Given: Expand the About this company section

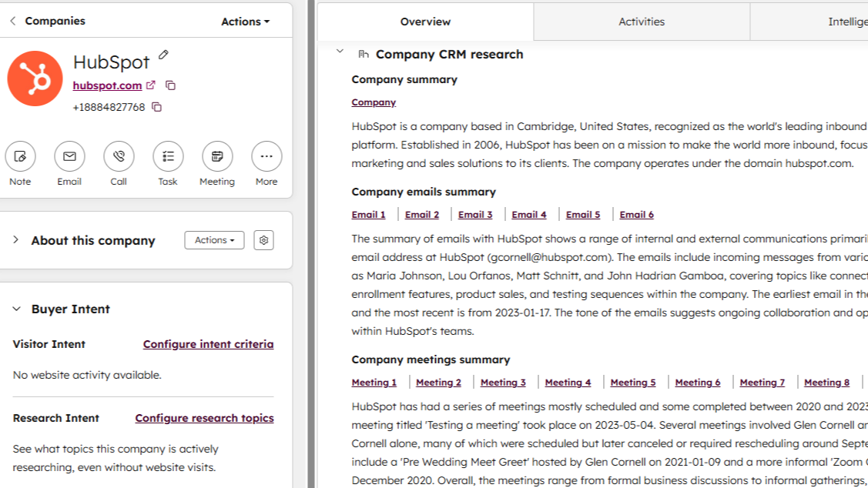Looking at the screenshot, I should 15,240.
